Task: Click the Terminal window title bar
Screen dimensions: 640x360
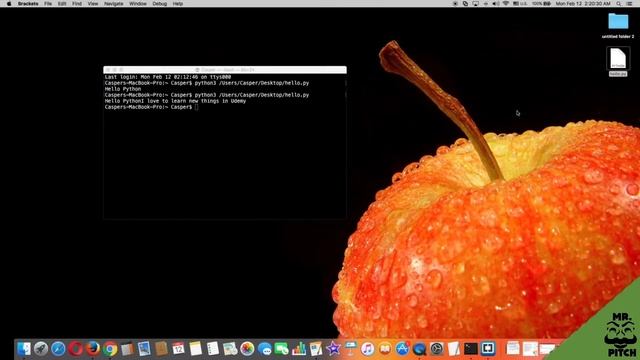Action: [x=225, y=70]
